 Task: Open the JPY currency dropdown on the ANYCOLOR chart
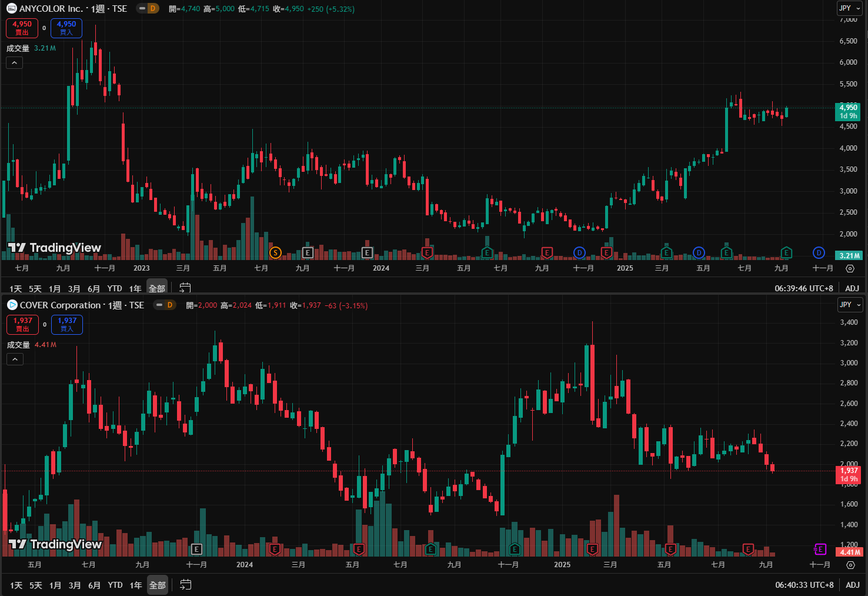click(x=850, y=8)
